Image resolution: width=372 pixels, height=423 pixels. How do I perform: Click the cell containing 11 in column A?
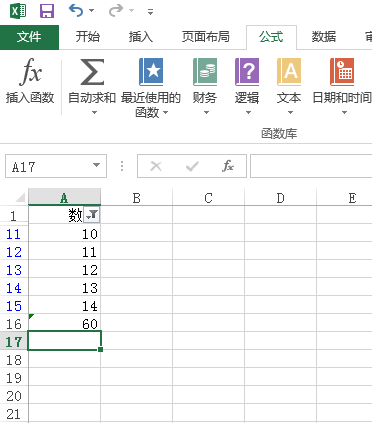point(64,252)
